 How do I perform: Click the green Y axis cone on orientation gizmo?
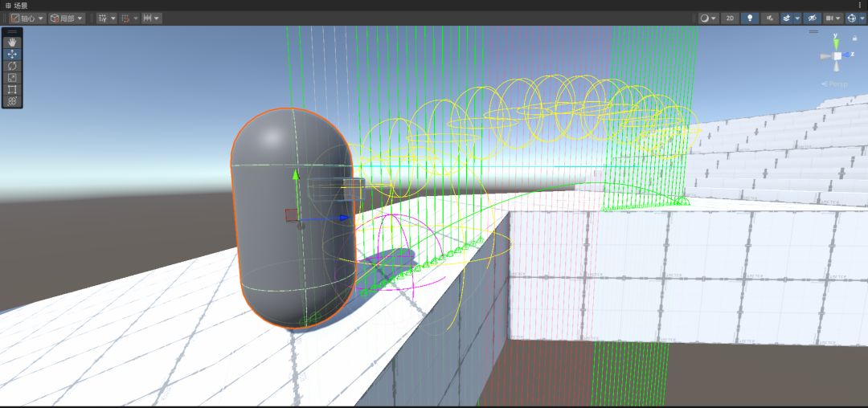[837, 43]
